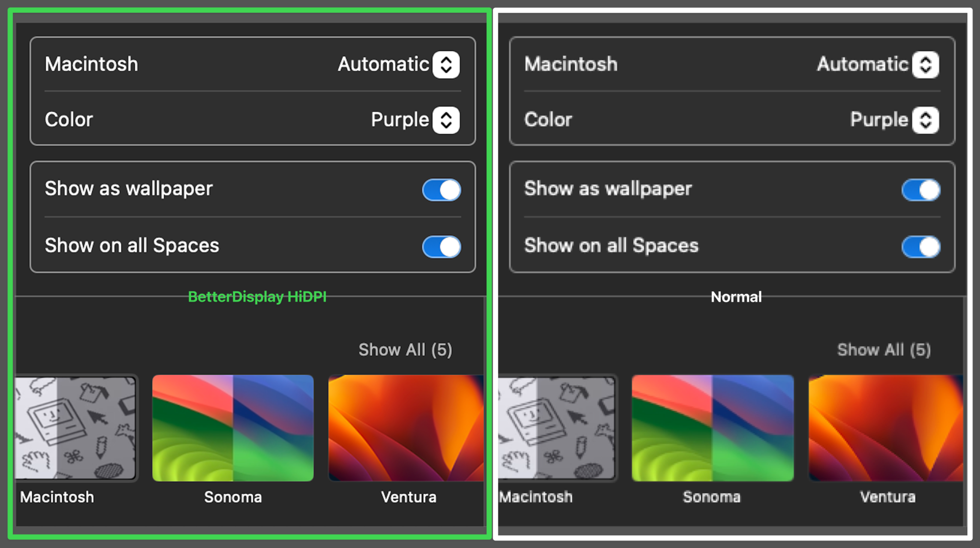Toggle Show on all Spaces in the Normal panel
The height and width of the screenshot is (548, 980).
click(921, 247)
